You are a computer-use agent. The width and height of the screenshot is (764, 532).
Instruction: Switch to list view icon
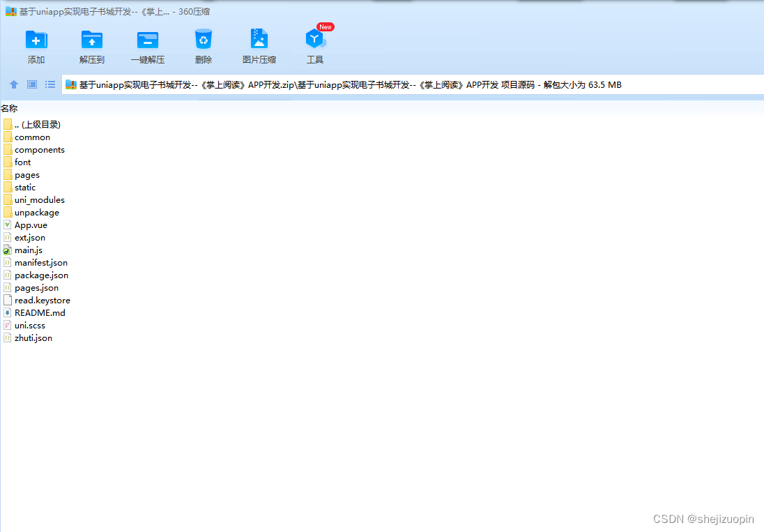coord(50,84)
